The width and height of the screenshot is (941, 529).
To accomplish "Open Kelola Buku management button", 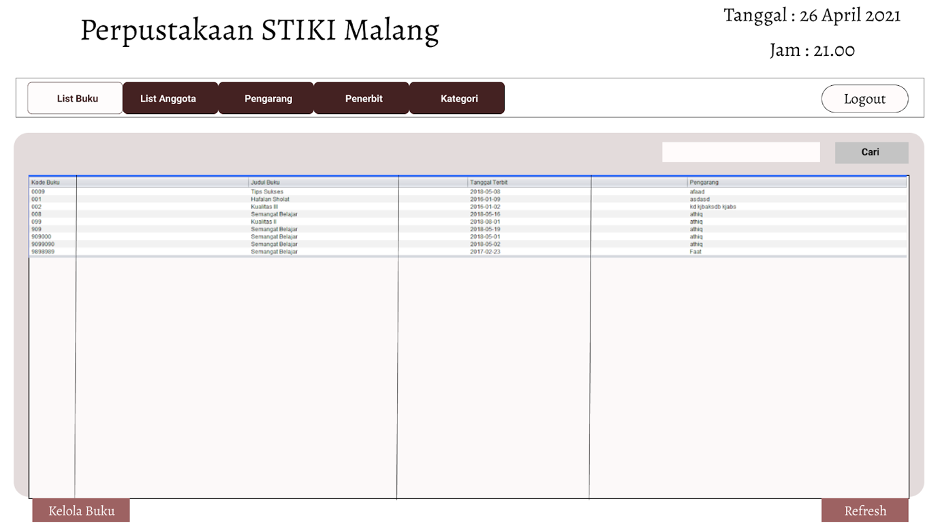I will (x=81, y=510).
